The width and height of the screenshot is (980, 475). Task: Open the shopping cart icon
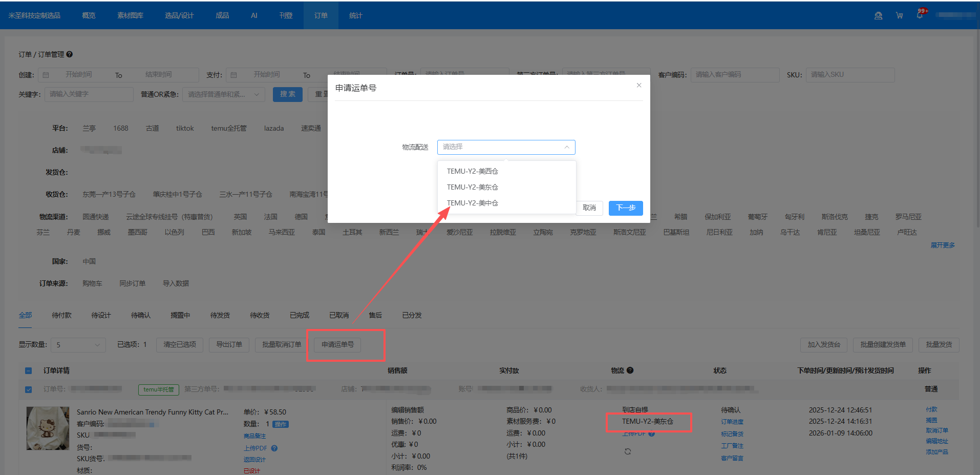click(x=899, y=16)
